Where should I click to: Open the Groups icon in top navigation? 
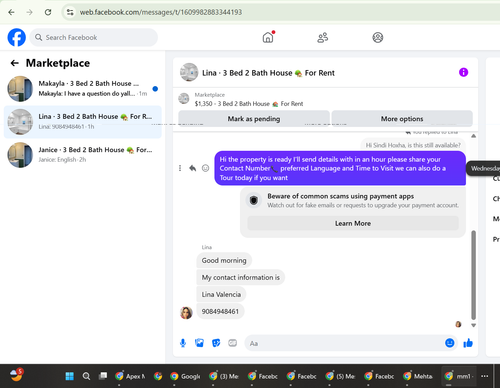(x=377, y=37)
